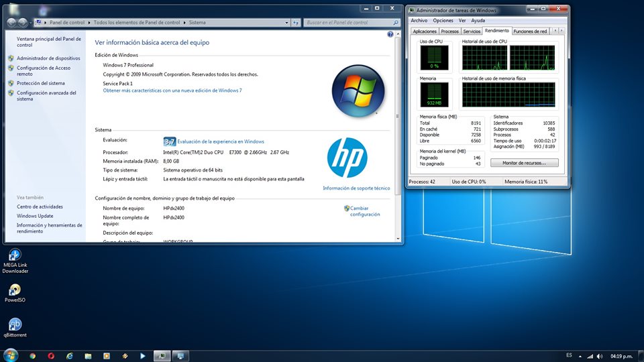The height and width of the screenshot is (362, 644).
Task: Open Internet Explorer from the taskbar
Action: (x=69, y=356)
